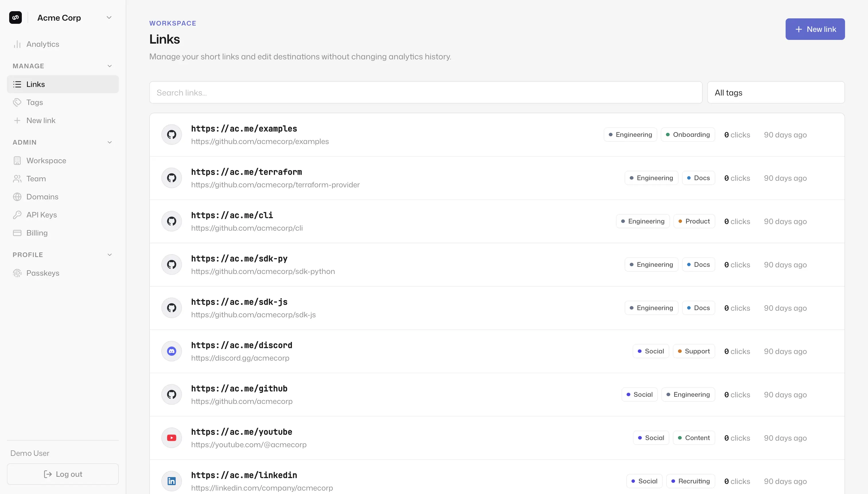
Task: Click the Passkeys fingerprint icon
Action: click(17, 273)
